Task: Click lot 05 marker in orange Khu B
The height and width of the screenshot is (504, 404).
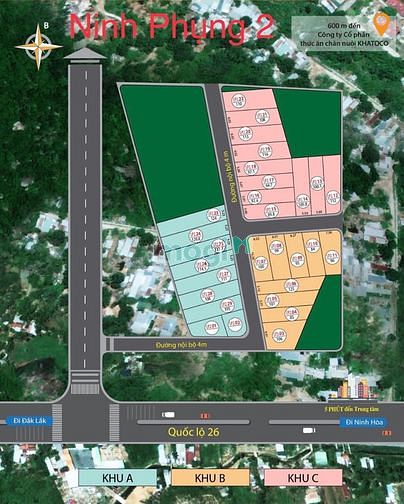Action: (x=272, y=301)
